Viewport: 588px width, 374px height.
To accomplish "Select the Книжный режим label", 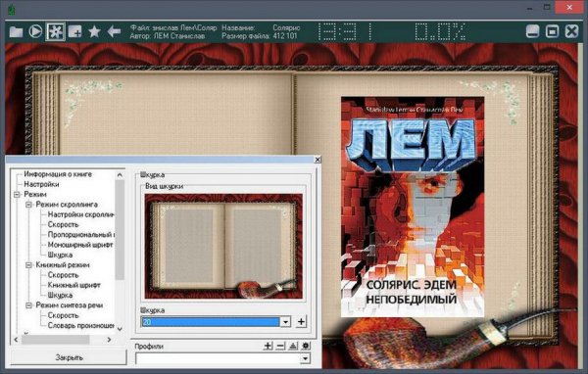I will coord(63,265).
